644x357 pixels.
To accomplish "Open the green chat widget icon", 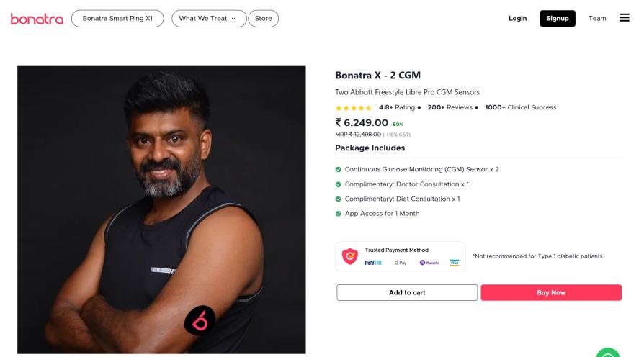I will pyautogui.click(x=608, y=353).
